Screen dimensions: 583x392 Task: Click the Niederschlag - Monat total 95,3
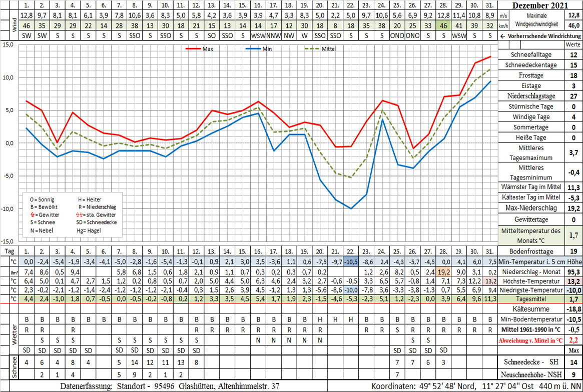[x=573, y=272]
